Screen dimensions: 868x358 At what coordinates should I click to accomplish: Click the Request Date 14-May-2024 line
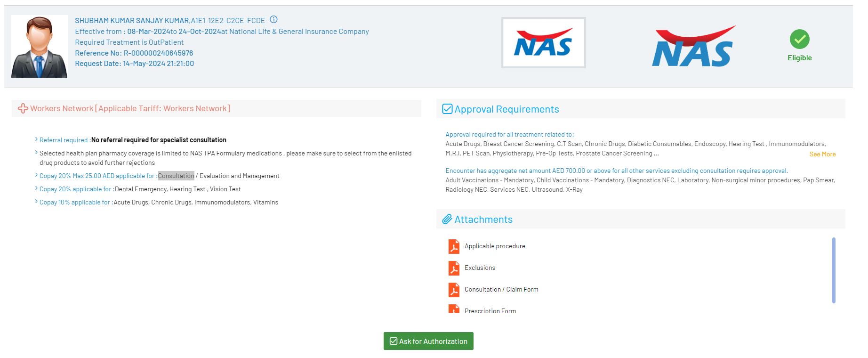[135, 64]
